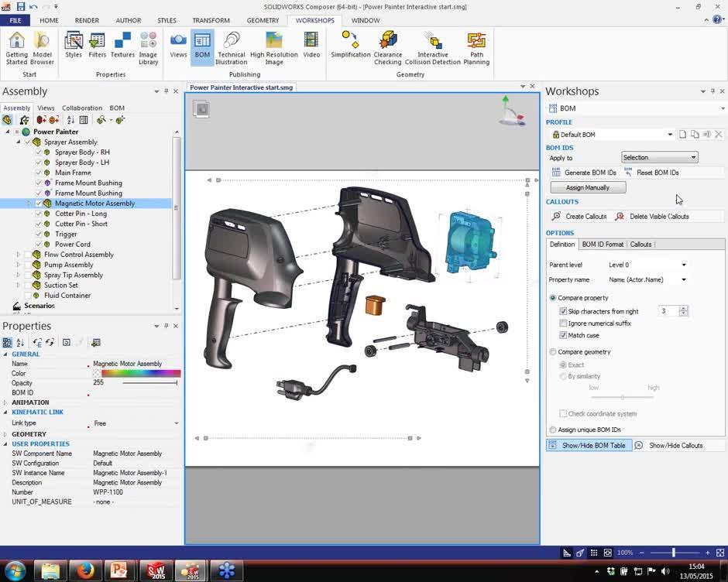
Task: Click Show/Hide BOM Table
Action: 591,445
